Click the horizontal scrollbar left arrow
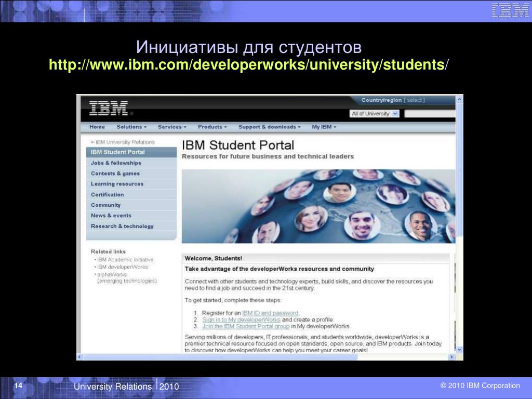Image resolution: width=532 pixels, height=399 pixels. tap(79, 357)
